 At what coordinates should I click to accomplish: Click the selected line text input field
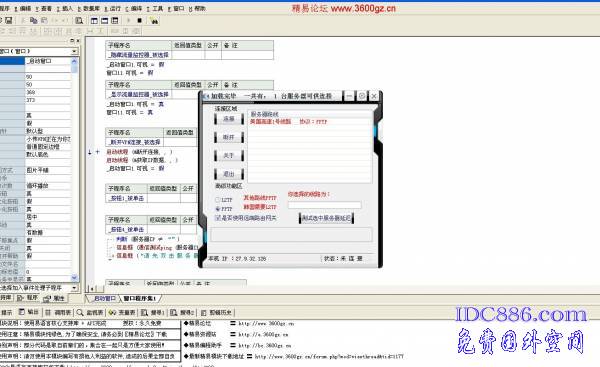pyautogui.click(x=324, y=205)
